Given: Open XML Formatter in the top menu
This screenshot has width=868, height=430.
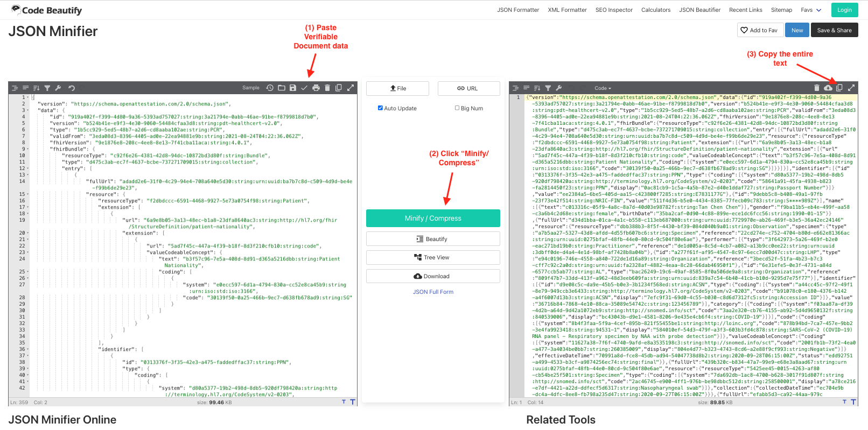Looking at the screenshot, I should 567,10.
